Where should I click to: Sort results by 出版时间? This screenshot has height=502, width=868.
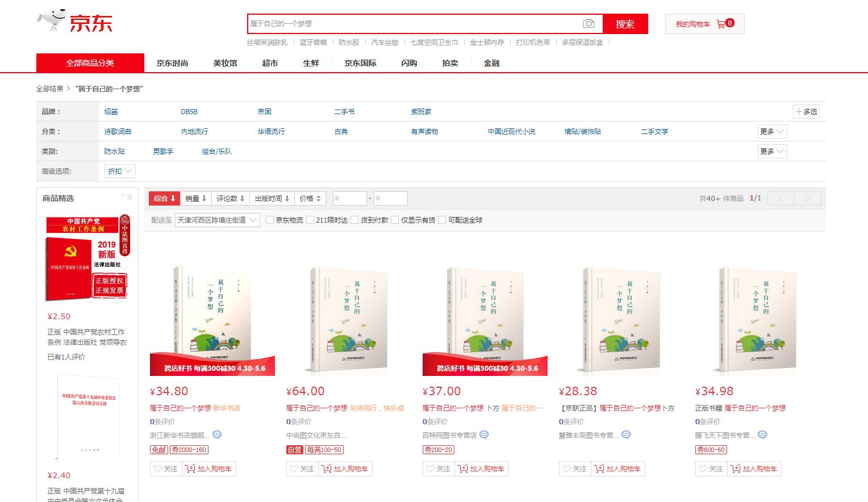click(x=272, y=198)
